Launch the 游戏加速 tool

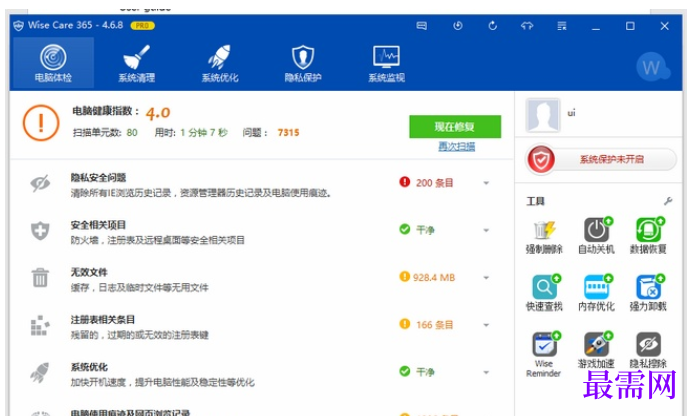(x=596, y=350)
